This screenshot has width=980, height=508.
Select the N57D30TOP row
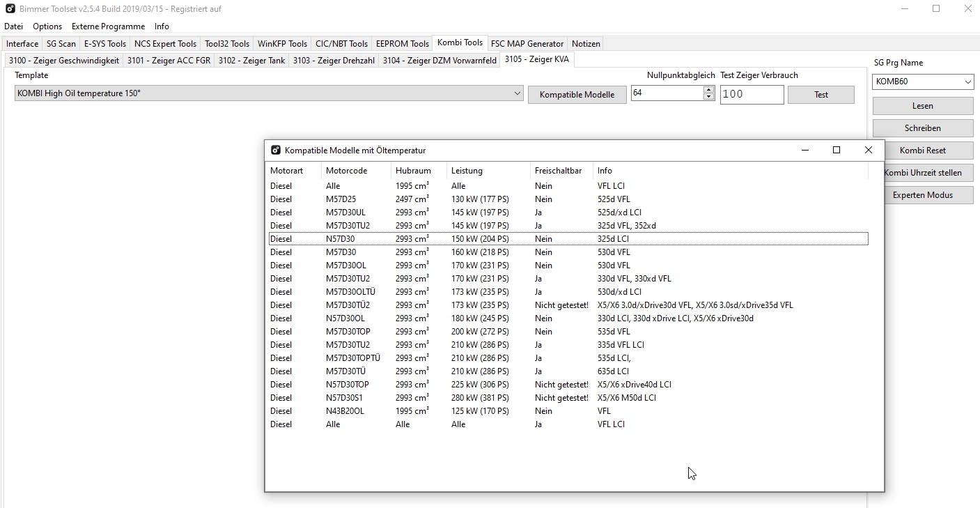tap(568, 385)
